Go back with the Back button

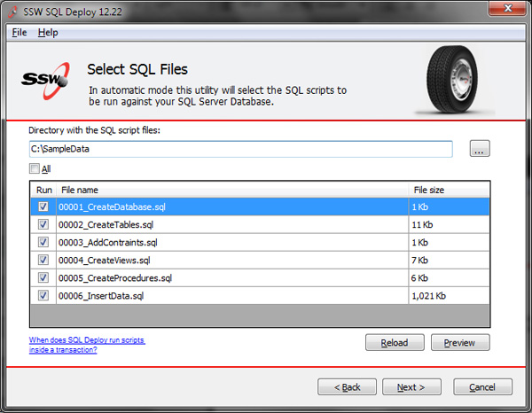pos(347,387)
